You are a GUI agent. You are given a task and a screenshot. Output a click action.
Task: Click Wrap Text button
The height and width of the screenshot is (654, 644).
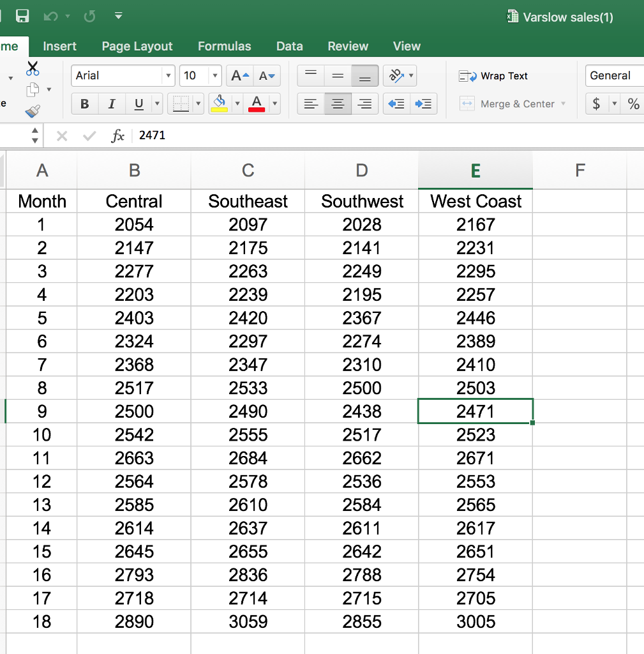click(x=493, y=76)
